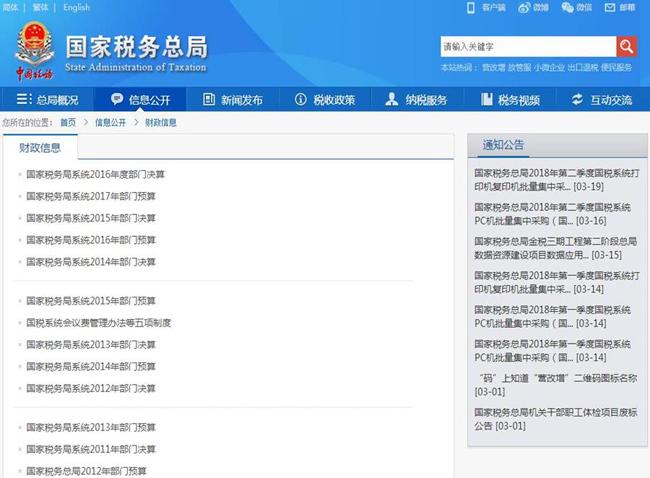The height and width of the screenshot is (478, 650).
Task: Click the 新闻发布 document icon
Action: (x=209, y=99)
